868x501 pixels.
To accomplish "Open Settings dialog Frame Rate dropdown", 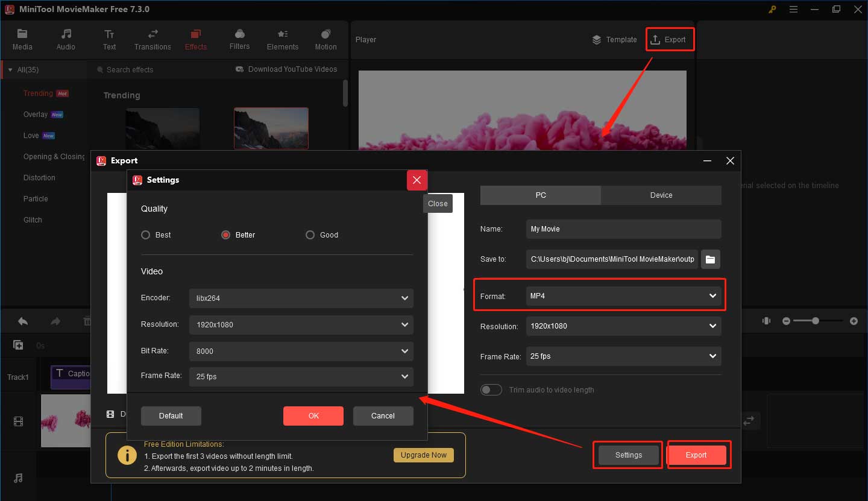I will 301,376.
